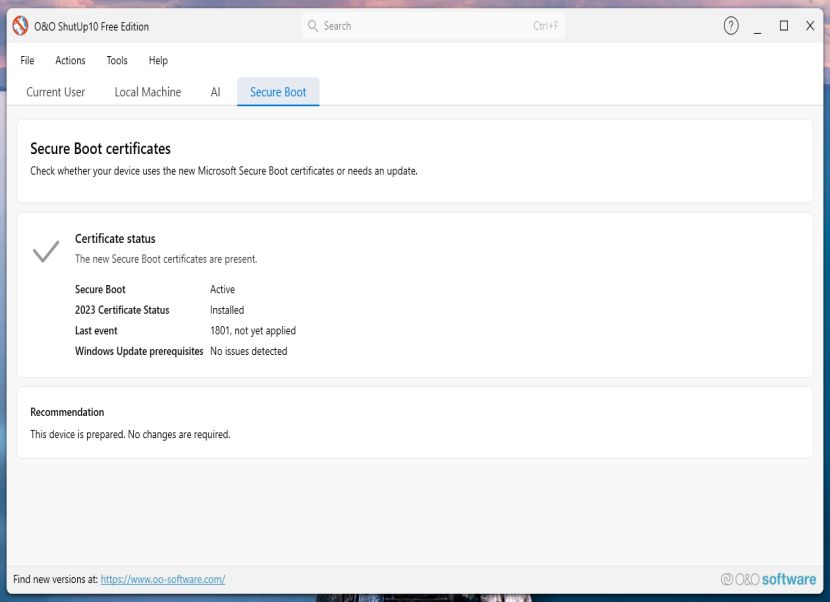
Task: Open the Help menu
Action: coord(158,60)
